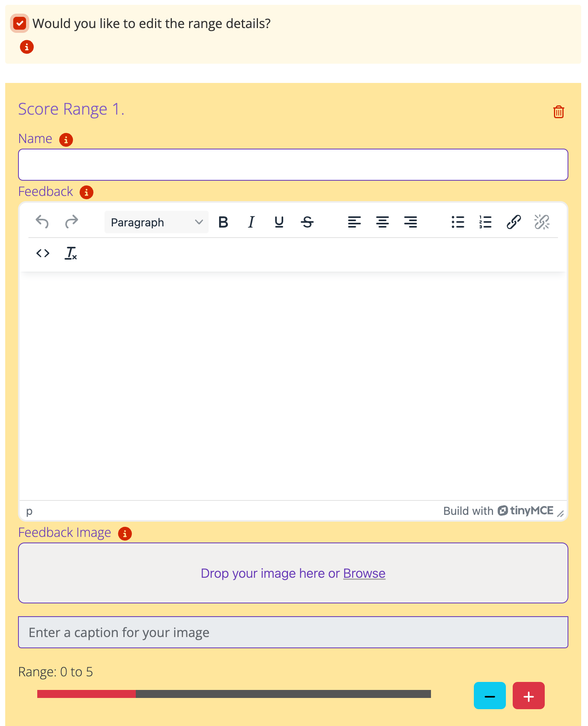Image resolution: width=588 pixels, height=726 pixels.
Task: Click the editor resize handle
Action: pos(560,513)
